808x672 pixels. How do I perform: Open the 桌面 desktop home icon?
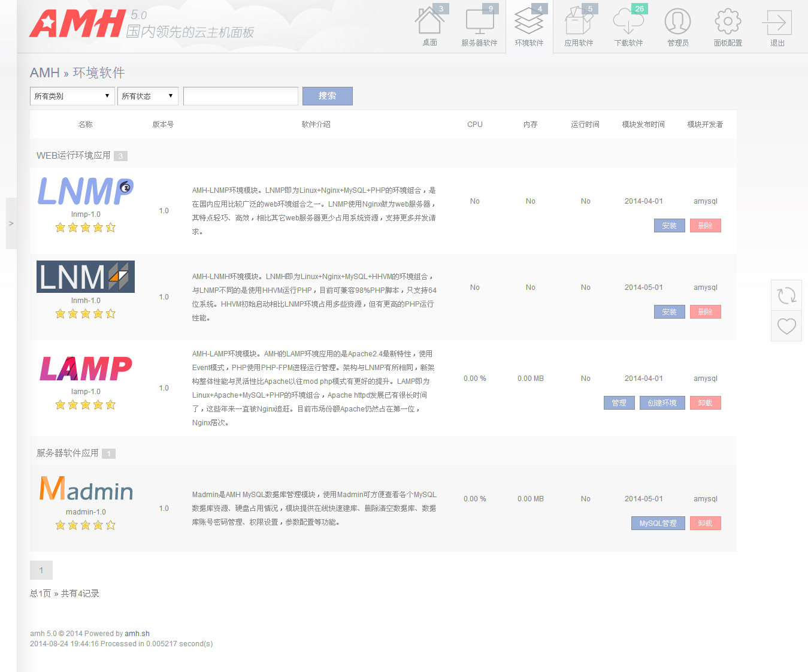pos(429,23)
